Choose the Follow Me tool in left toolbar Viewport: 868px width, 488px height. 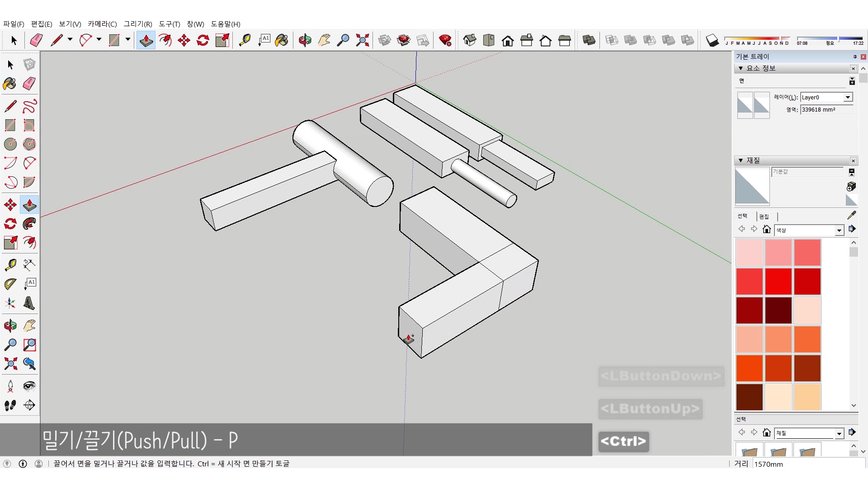click(29, 224)
